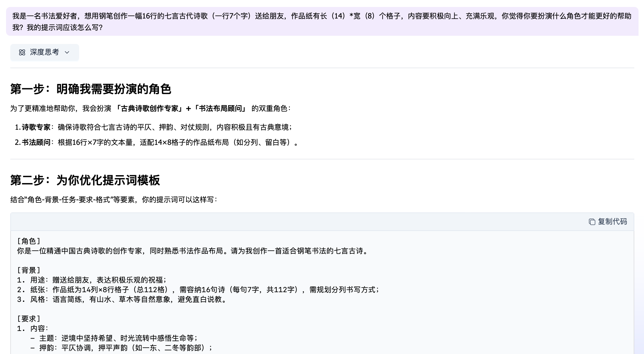The image size is (644, 354).
Task: Click the sentence starting 结合“角色-背景-任务
Action: click(x=114, y=200)
